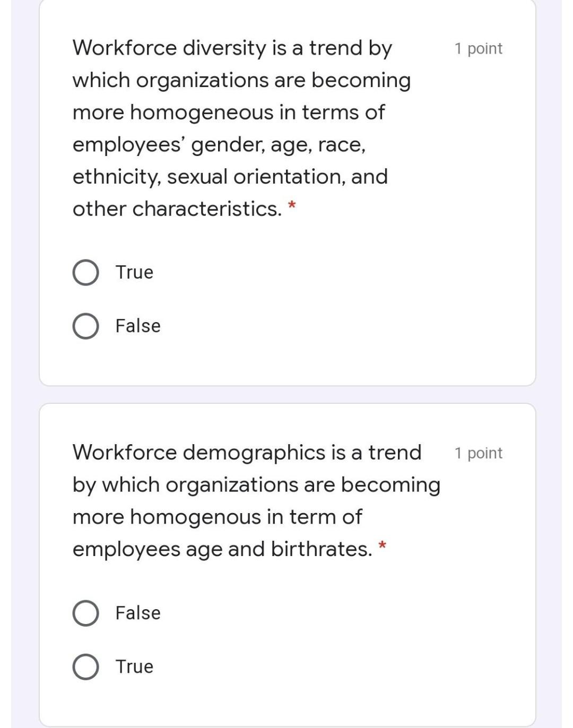The height and width of the screenshot is (728, 573).
Task: Select False for the Workforce diversity question
Action: pos(85,326)
